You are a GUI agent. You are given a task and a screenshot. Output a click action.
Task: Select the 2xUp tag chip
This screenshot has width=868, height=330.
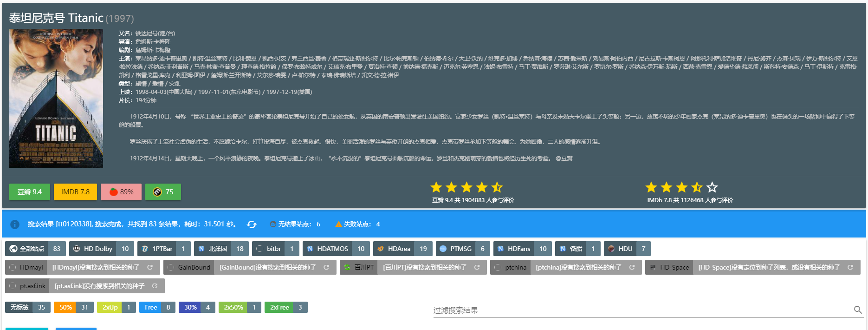117,307
